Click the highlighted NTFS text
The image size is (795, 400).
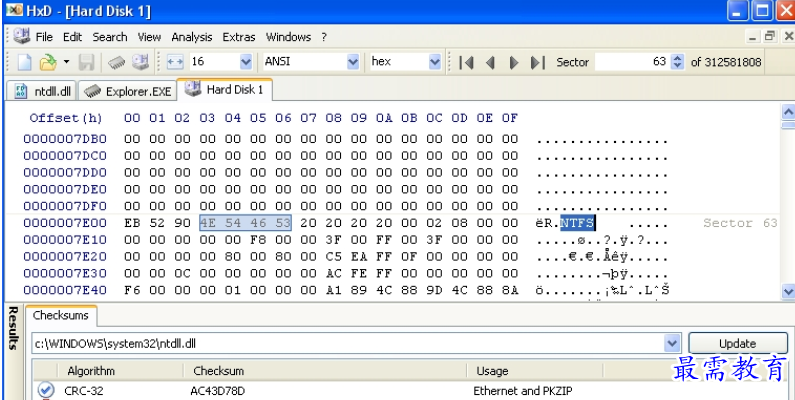[x=577, y=223]
